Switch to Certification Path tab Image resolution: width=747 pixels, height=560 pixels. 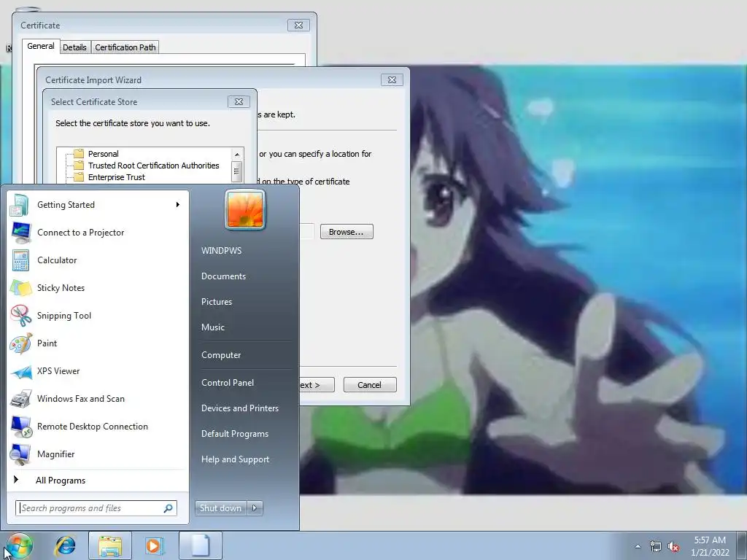pyautogui.click(x=125, y=47)
